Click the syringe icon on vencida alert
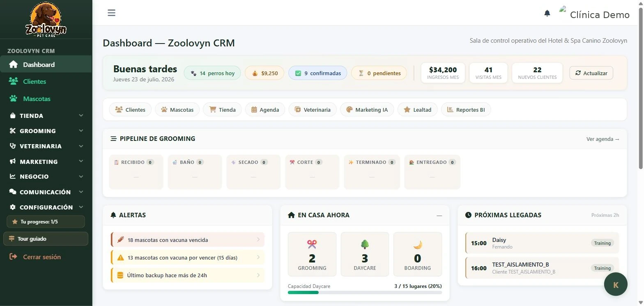Image resolution: width=644 pixels, height=306 pixels. click(121, 239)
